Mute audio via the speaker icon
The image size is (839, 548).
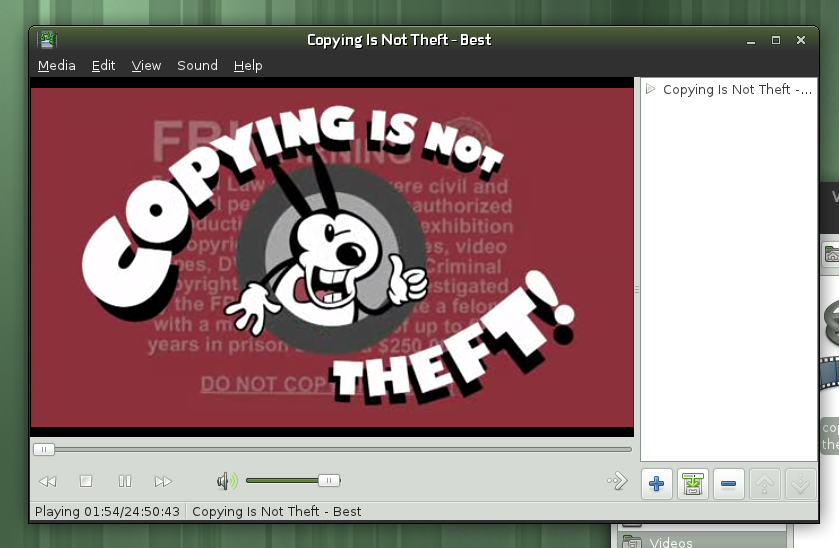coord(227,482)
